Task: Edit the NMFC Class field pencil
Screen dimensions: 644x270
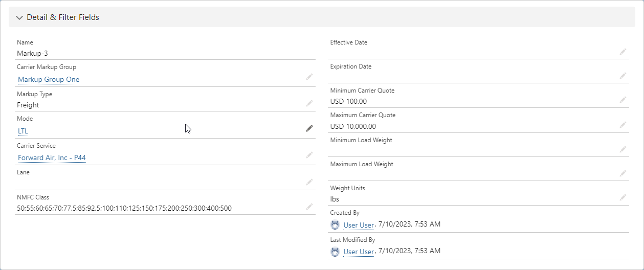Action: tap(309, 207)
